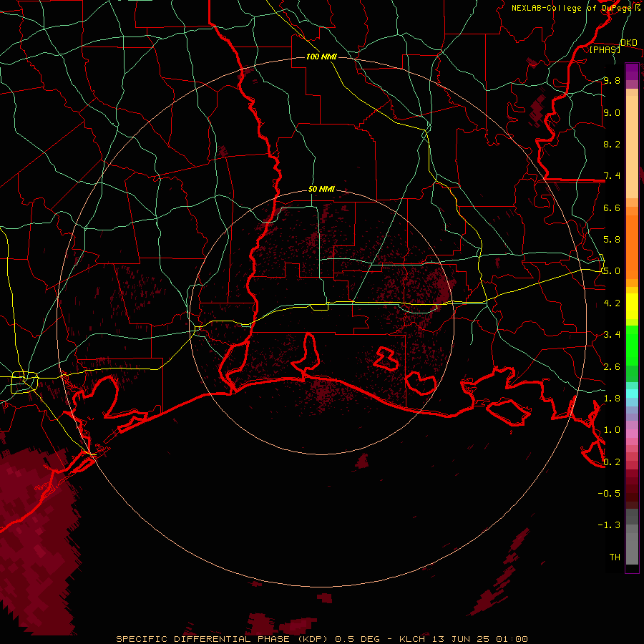
Task: Pick the orange segment of the color scale
Action: (x=632, y=246)
